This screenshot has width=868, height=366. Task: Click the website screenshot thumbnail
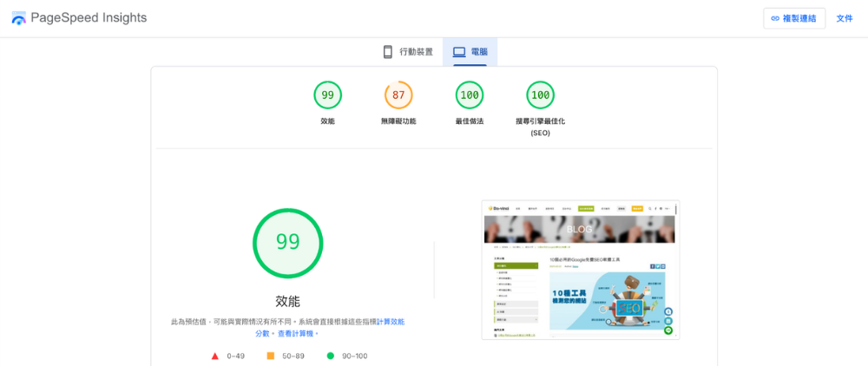coord(581,270)
